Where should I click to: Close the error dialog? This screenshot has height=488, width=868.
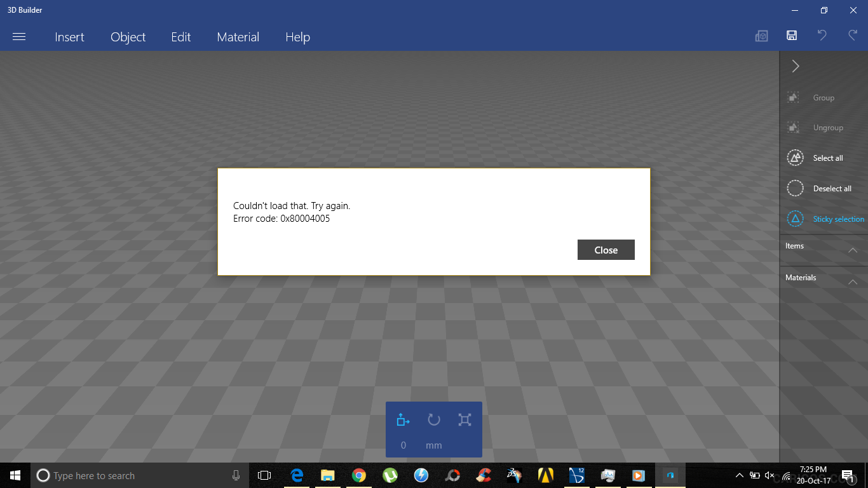[x=606, y=250]
